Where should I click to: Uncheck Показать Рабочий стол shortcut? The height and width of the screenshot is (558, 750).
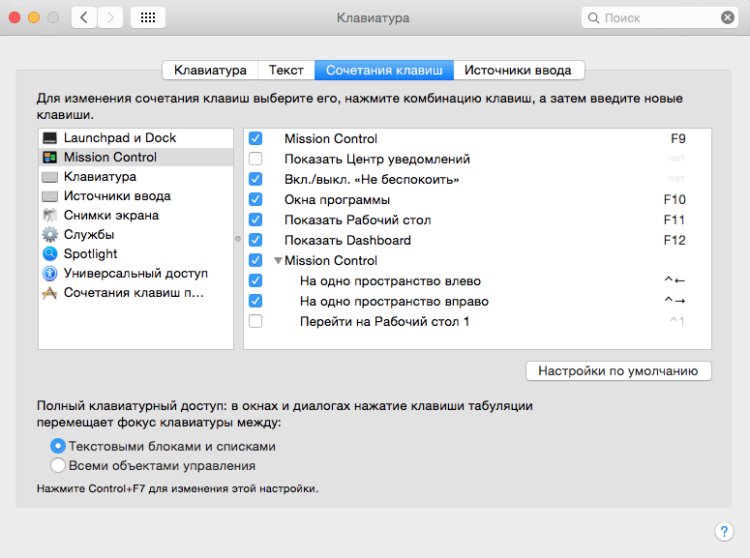255,219
